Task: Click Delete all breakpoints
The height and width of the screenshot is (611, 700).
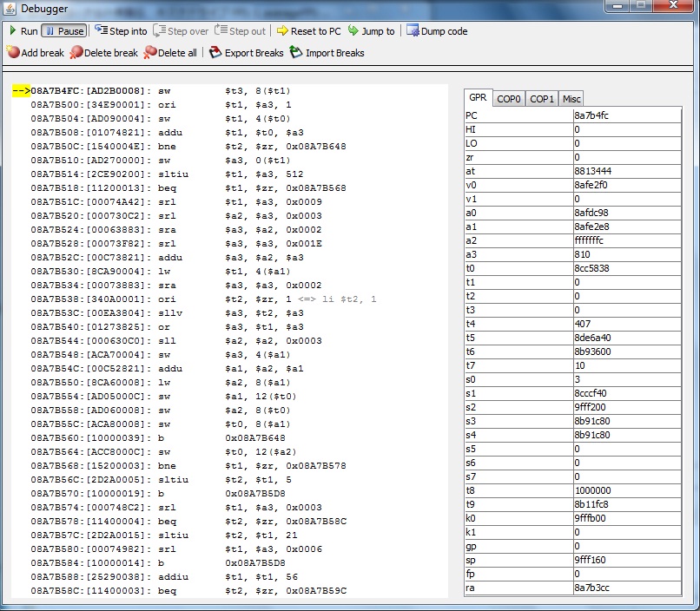Action: coord(151,53)
